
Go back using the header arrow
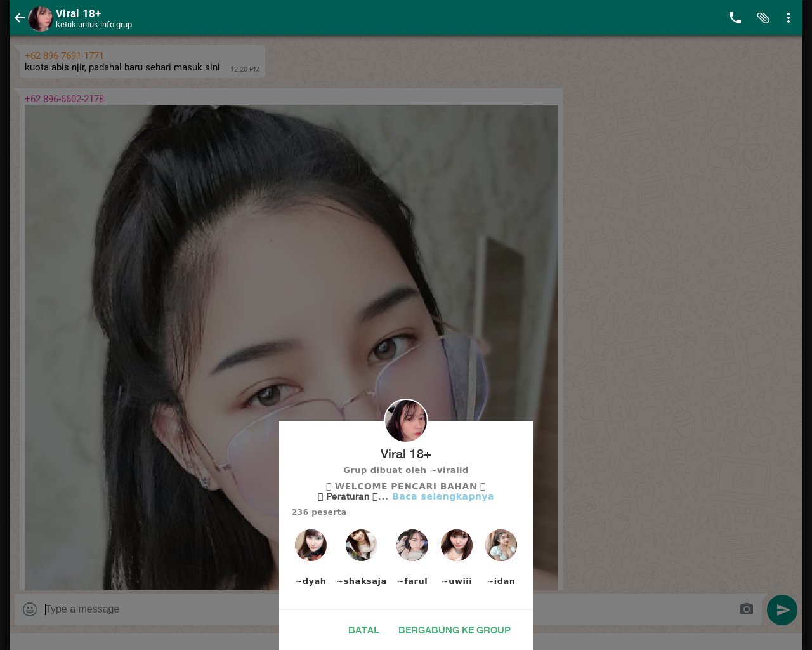[x=20, y=18]
